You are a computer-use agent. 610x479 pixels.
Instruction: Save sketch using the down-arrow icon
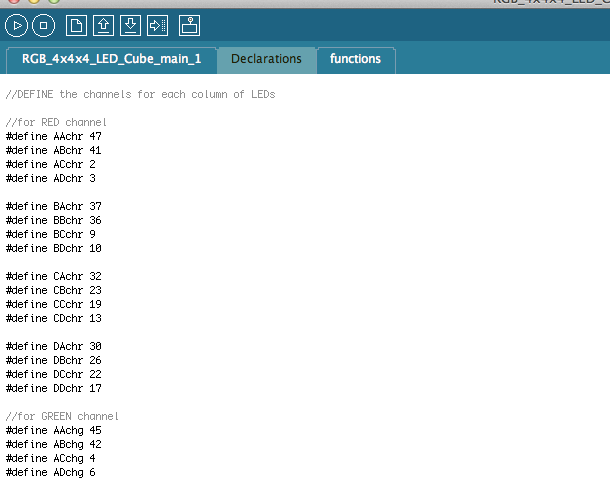pos(130,26)
